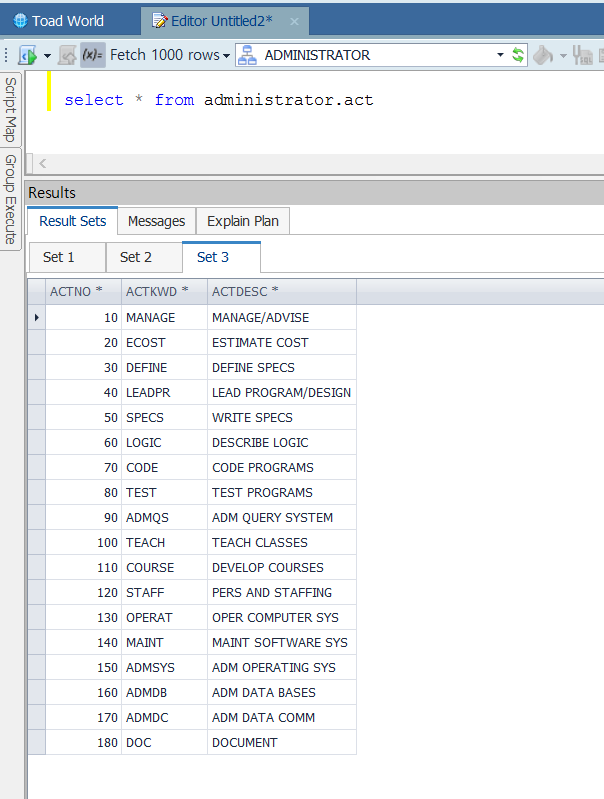The width and height of the screenshot is (604, 799).
Task: Click the grayed paint bucket icon
Action: [543, 55]
